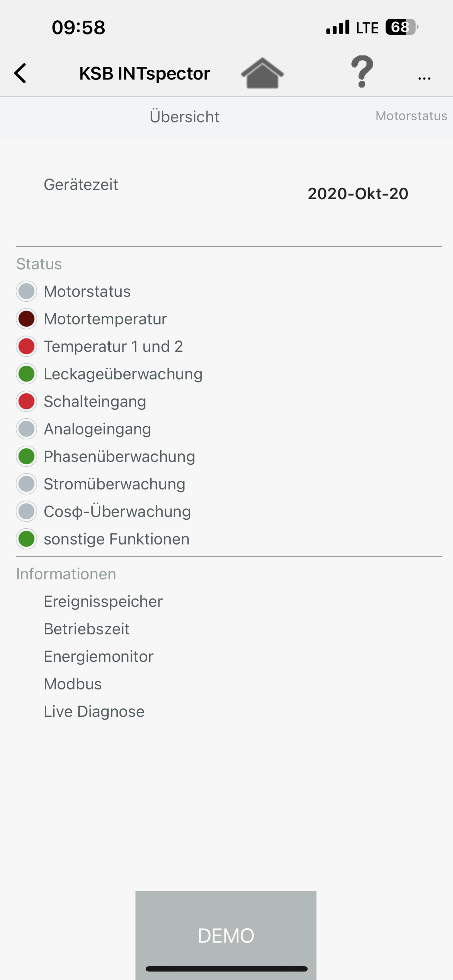
Task: Tap the red Schalteingang status indicator
Action: 27,401
